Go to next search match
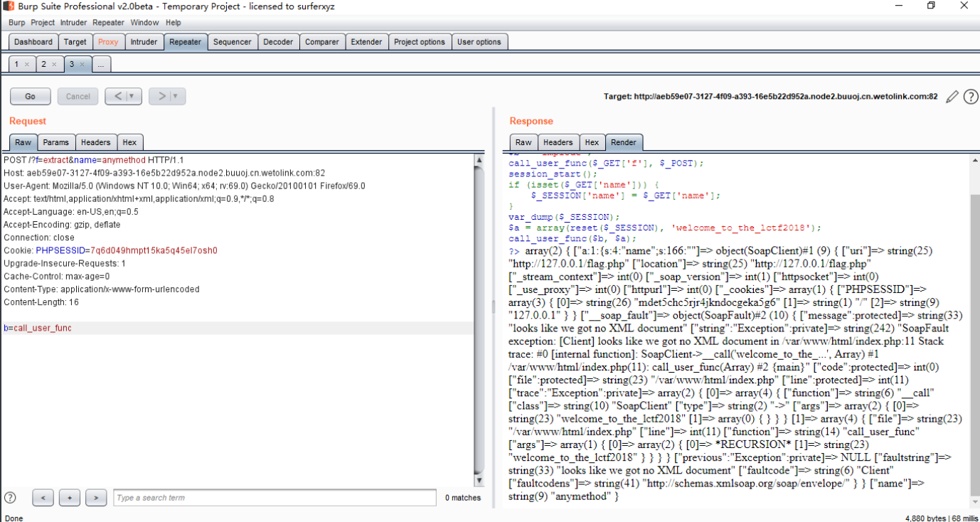This screenshot has height=522, width=980. click(x=96, y=498)
